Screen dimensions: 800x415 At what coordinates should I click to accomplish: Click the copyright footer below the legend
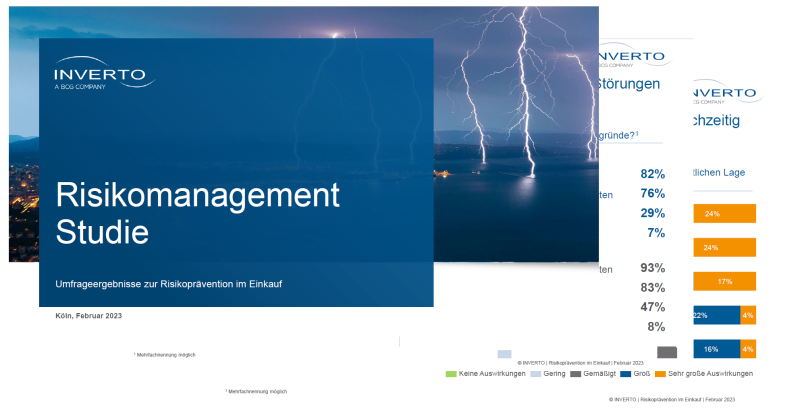672,400
